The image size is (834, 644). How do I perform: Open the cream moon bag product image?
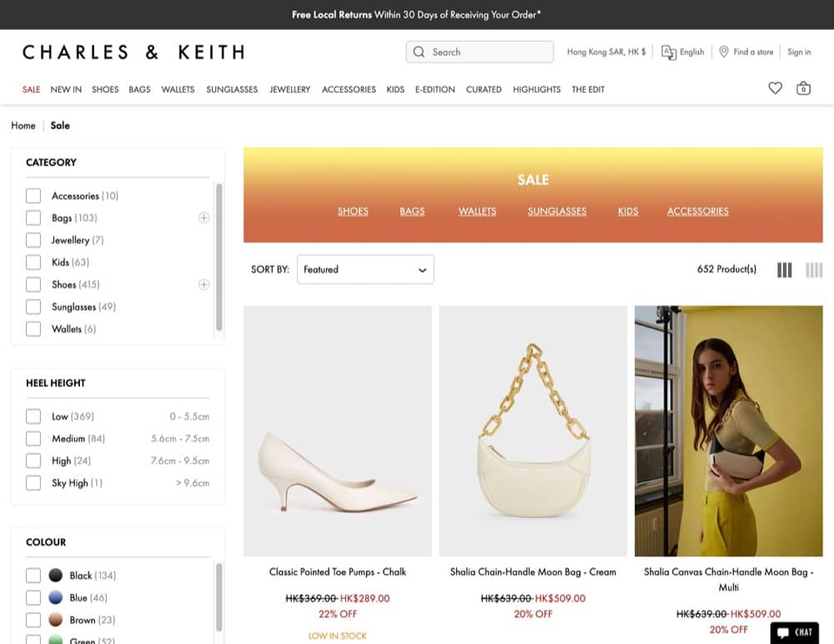pos(533,431)
